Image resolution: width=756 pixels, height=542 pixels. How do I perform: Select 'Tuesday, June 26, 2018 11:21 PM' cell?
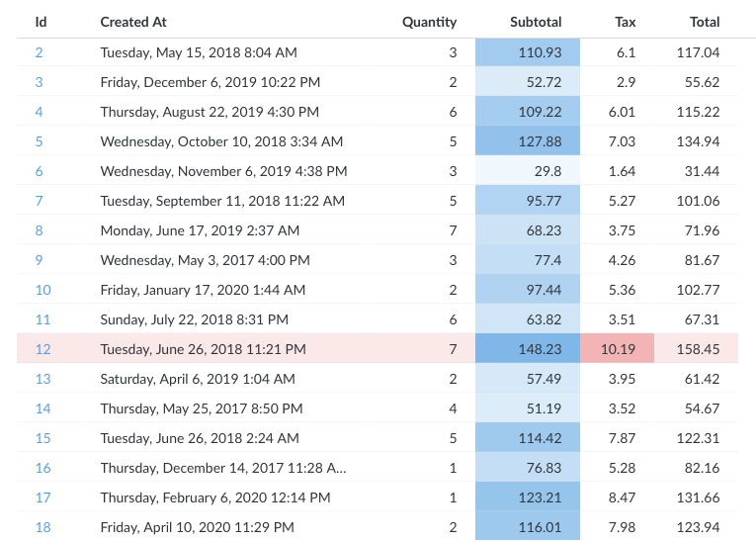tap(224, 349)
